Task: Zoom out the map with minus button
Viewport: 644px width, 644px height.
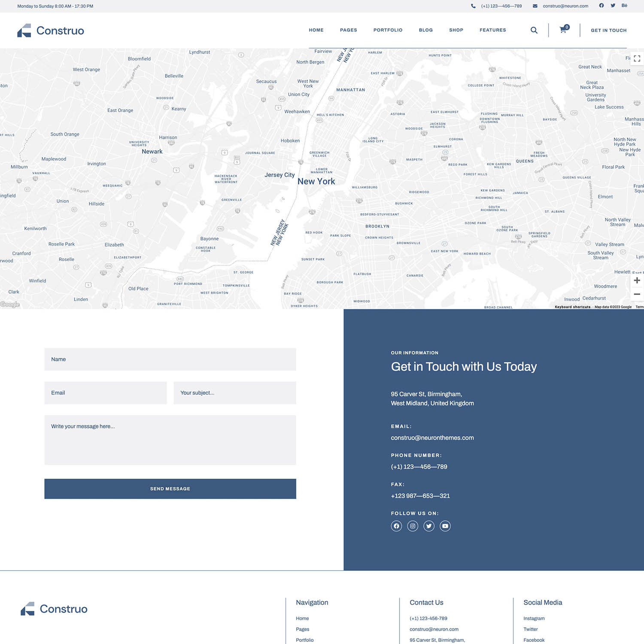Action: (x=637, y=294)
